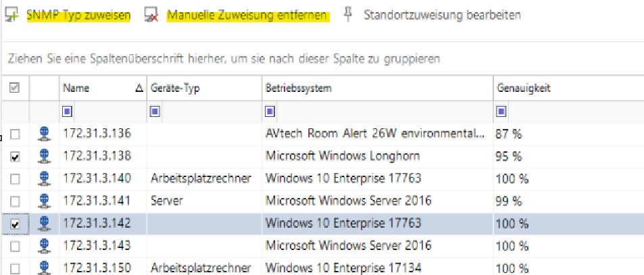The image size is (644, 275).
Task: Check the checkbox for 172.31.3.140
Action: point(15,179)
